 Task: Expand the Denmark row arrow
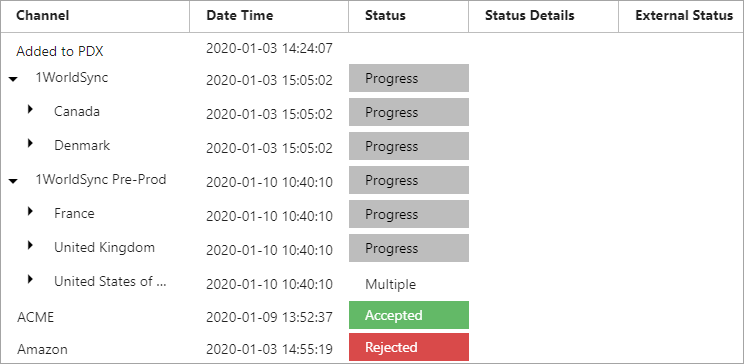pyautogui.click(x=31, y=143)
